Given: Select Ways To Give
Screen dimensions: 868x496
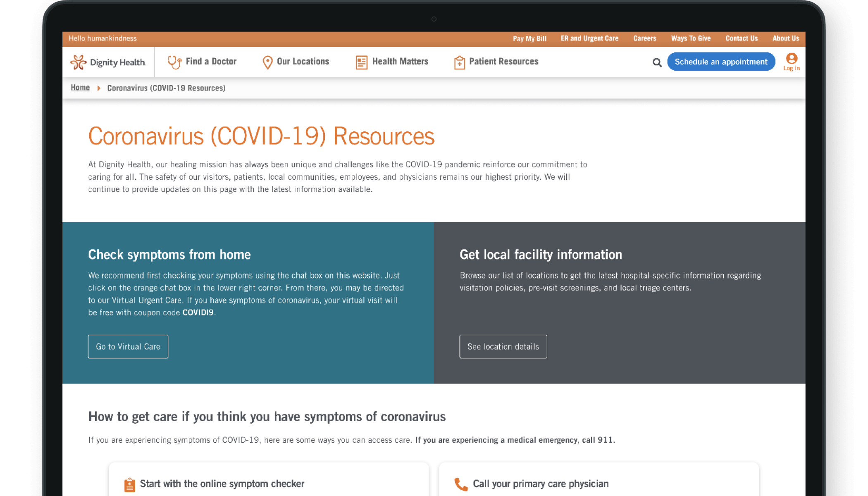Looking at the screenshot, I should (x=691, y=38).
